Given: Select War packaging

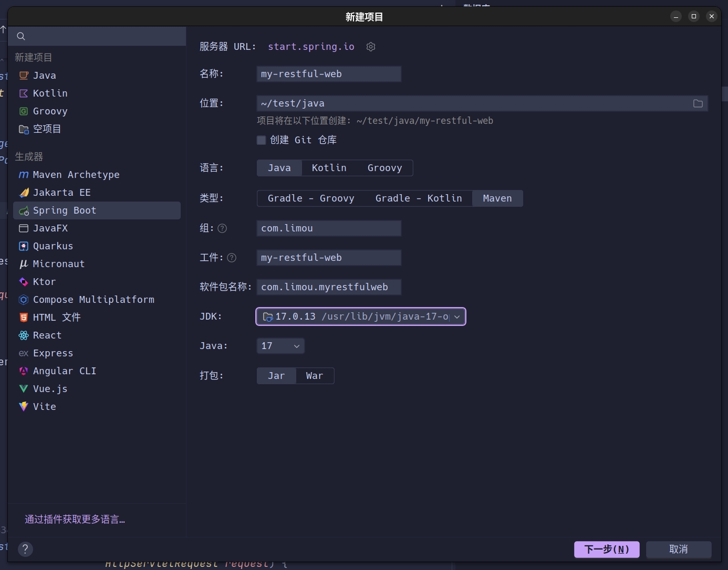Looking at the screenshot, I should (315, 376).
